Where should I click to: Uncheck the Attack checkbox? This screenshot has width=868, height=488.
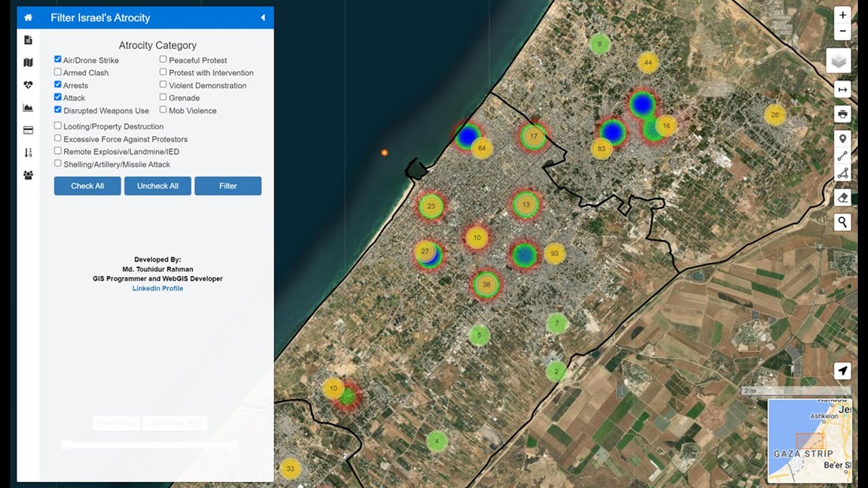pyautogui.click(x=58, y=97)
